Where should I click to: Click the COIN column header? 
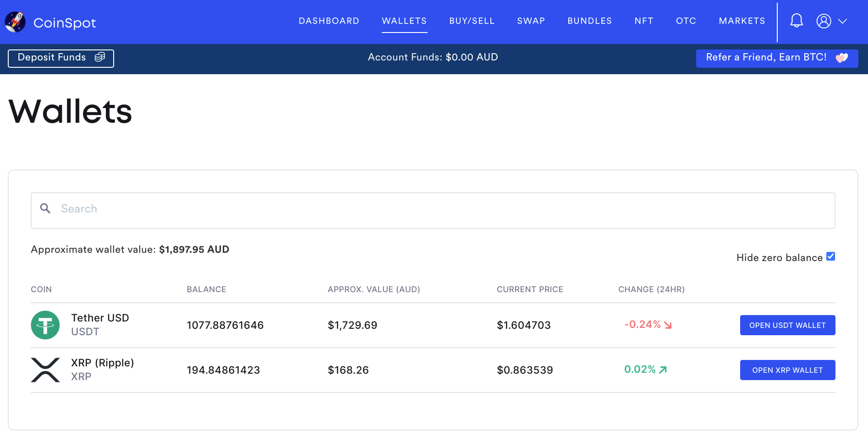point(41,289)
